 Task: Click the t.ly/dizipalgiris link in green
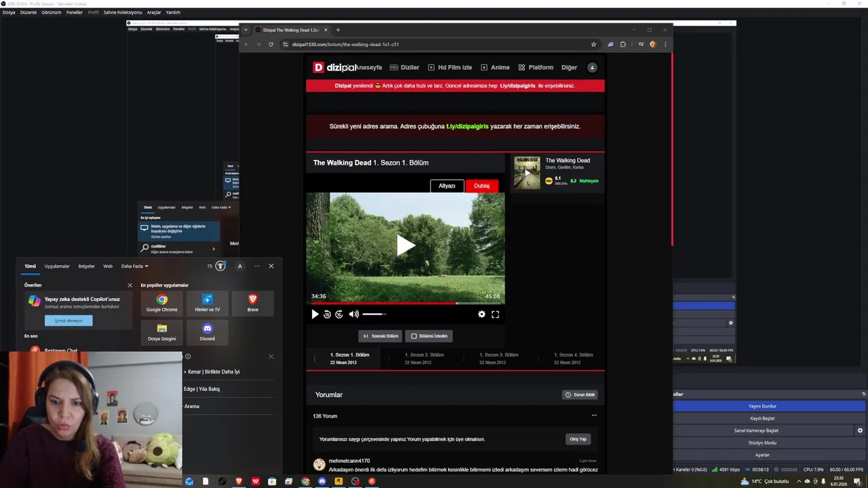(x=467, y=126)
